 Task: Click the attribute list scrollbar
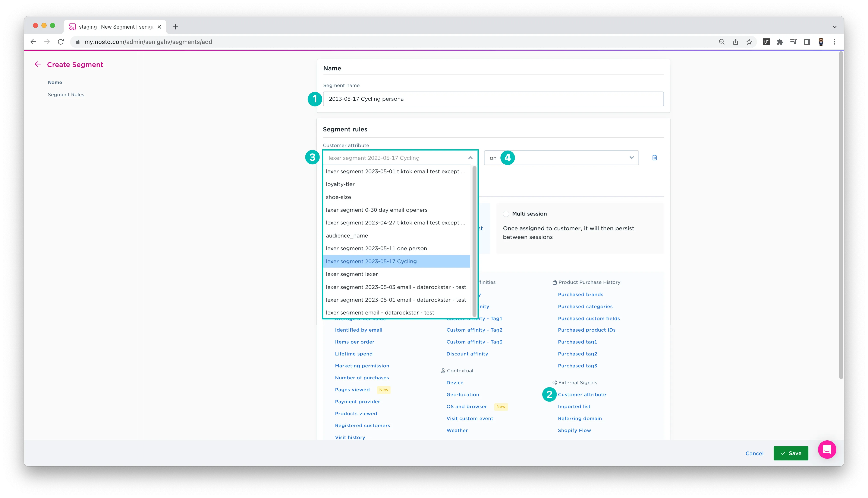tap(474, 242)
